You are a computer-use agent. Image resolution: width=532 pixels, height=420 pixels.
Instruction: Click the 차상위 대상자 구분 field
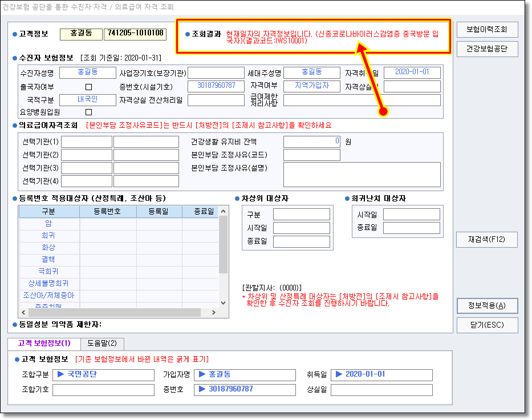(x=301, y=215)
